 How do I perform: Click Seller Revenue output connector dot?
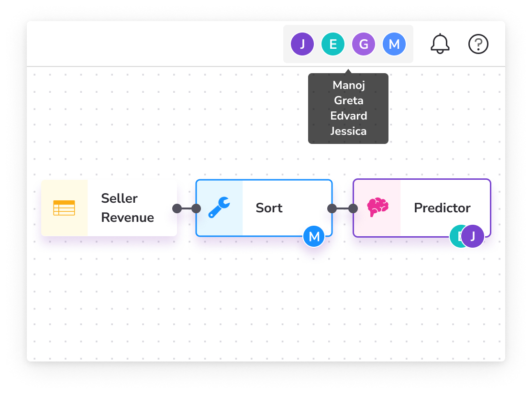point(177,208)
